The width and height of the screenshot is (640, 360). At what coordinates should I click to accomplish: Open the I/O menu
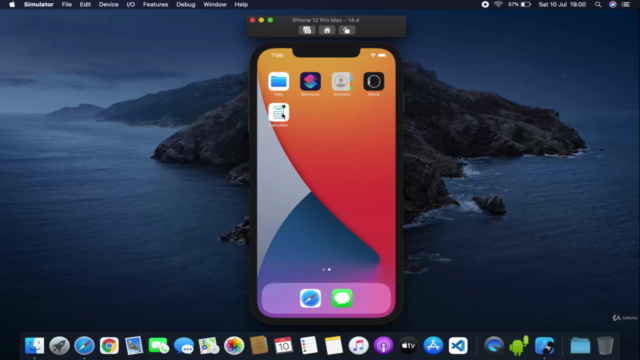pos(131,4)
